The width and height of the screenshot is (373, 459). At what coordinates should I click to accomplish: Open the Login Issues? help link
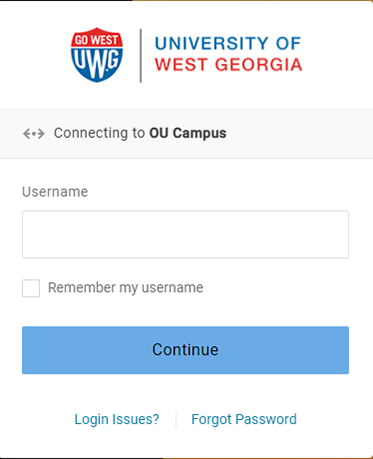pyautogui.click(x=117, y=419)
